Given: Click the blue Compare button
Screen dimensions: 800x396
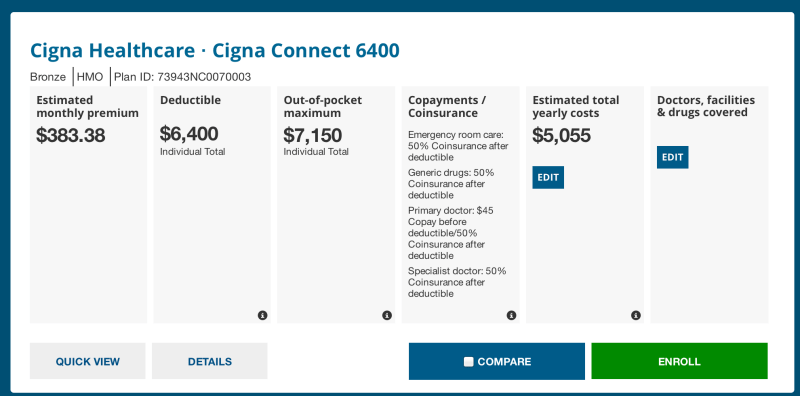Looking at the screenshot, I should 496,361.
